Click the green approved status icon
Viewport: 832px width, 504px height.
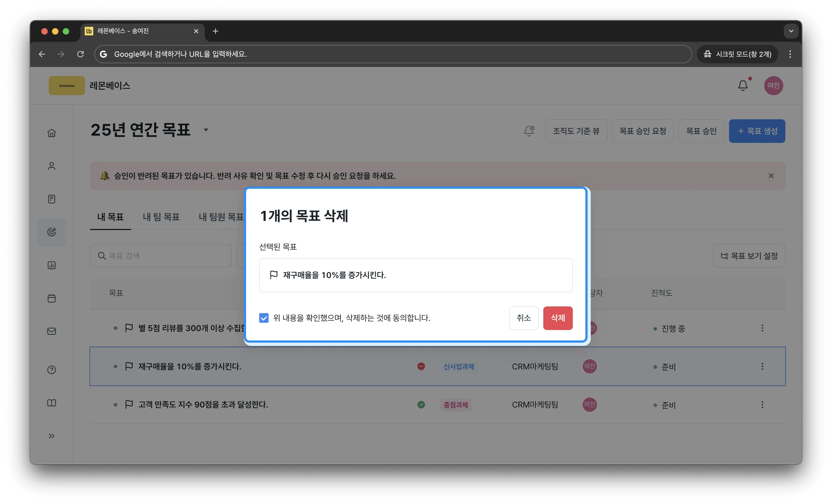pos(421,405)
